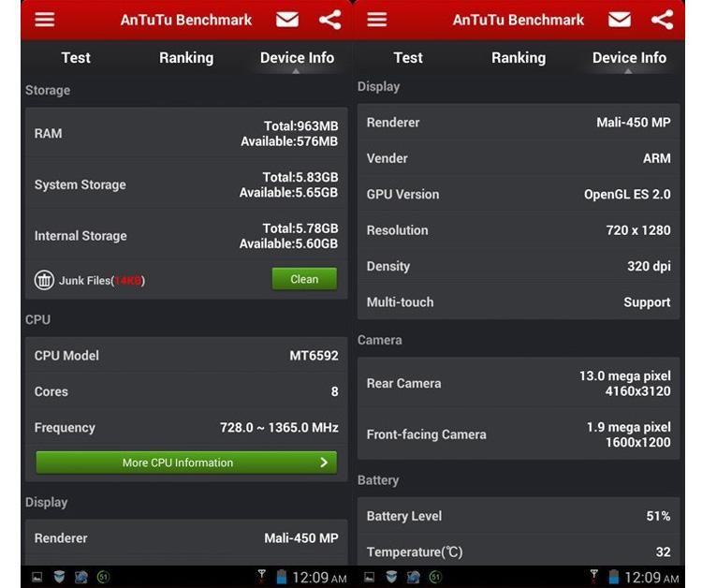Tap the Battery Level row
The image size is (702, 588).
[519, 516]
